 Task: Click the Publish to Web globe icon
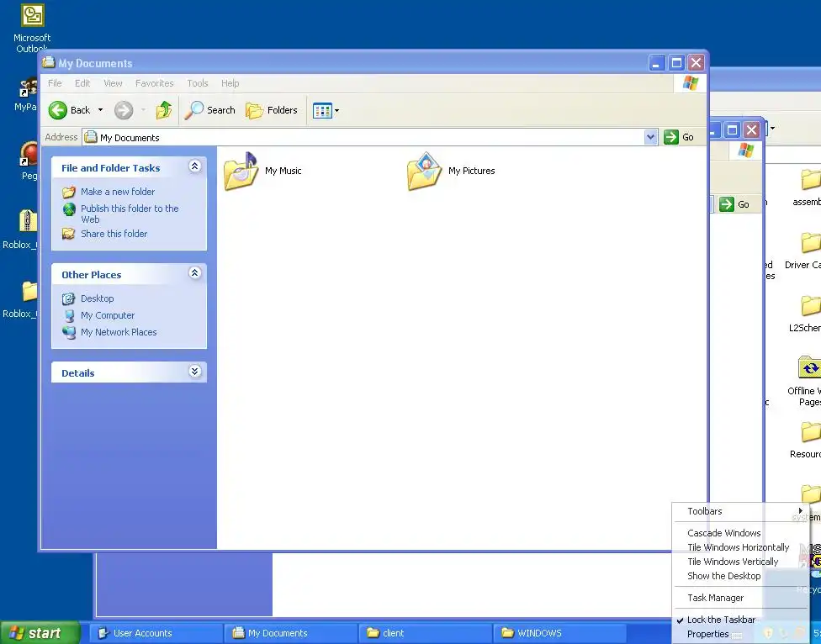[69, 209]
